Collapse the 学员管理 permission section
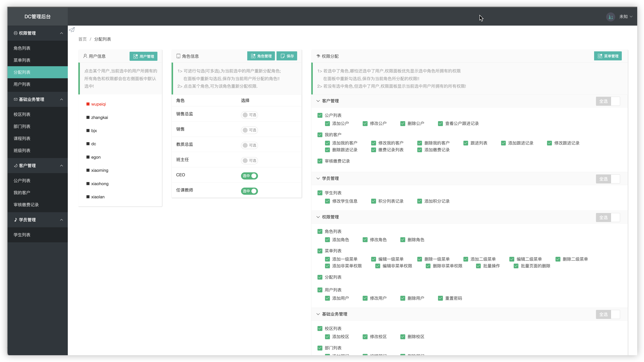 pyautogui.click(x=318, y=178)
